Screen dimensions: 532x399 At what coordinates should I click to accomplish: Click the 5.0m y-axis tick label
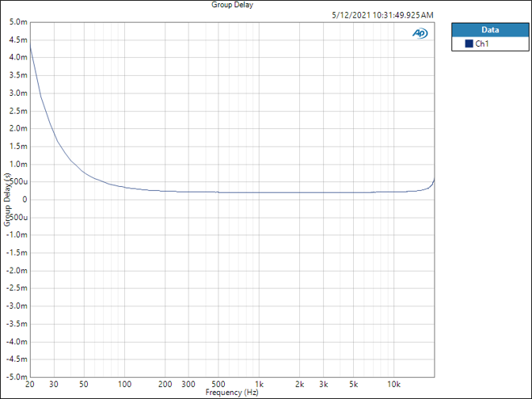tap(18, 22)
